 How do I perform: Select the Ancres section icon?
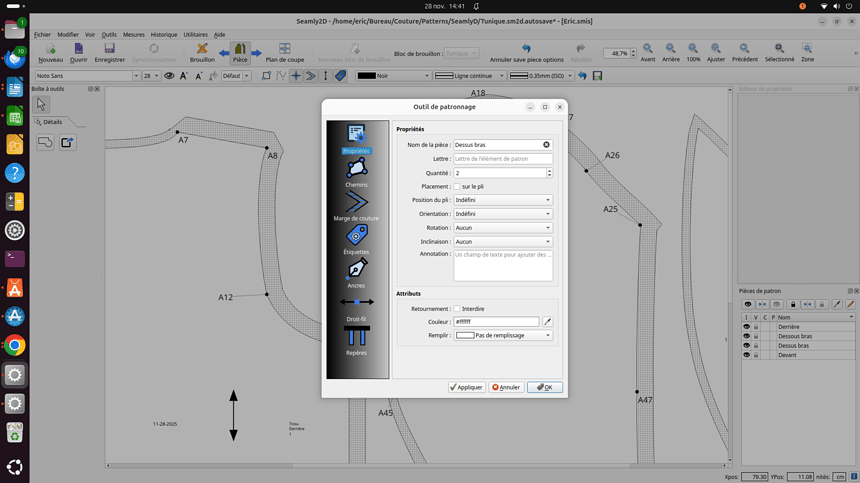point(356,270)
